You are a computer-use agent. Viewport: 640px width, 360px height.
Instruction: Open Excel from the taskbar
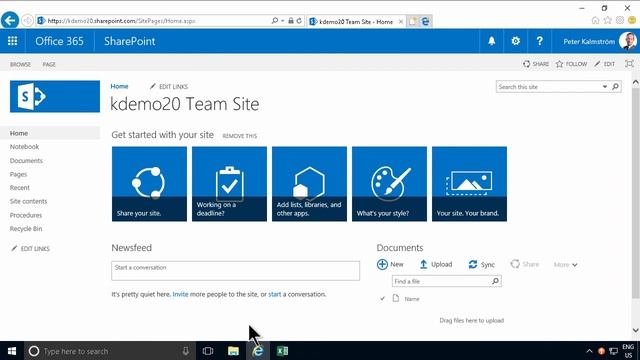pos(282,351)
